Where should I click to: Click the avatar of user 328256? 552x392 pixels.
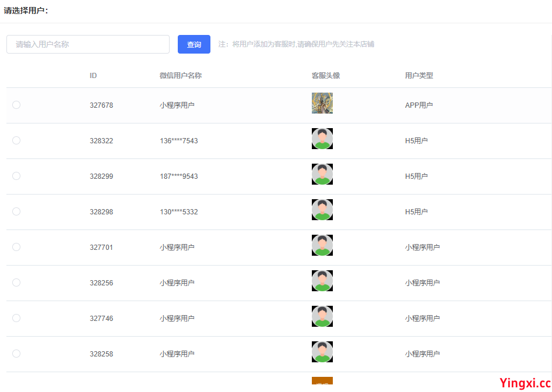[322, 280]
